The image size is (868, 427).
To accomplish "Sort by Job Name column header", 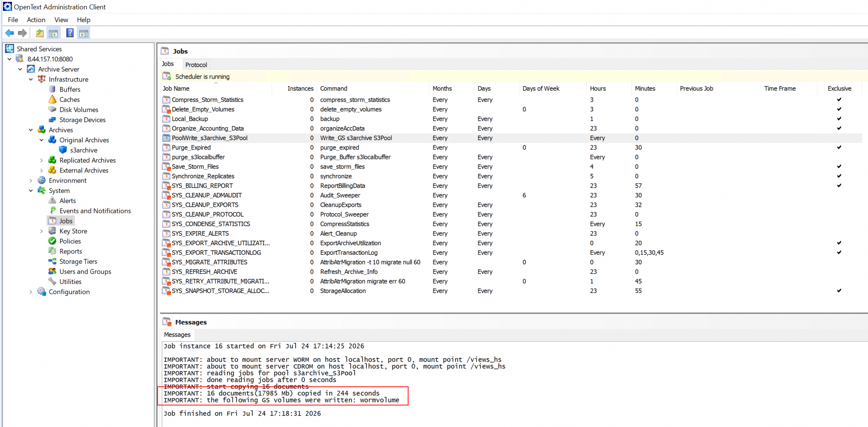I will click(216, 88).
